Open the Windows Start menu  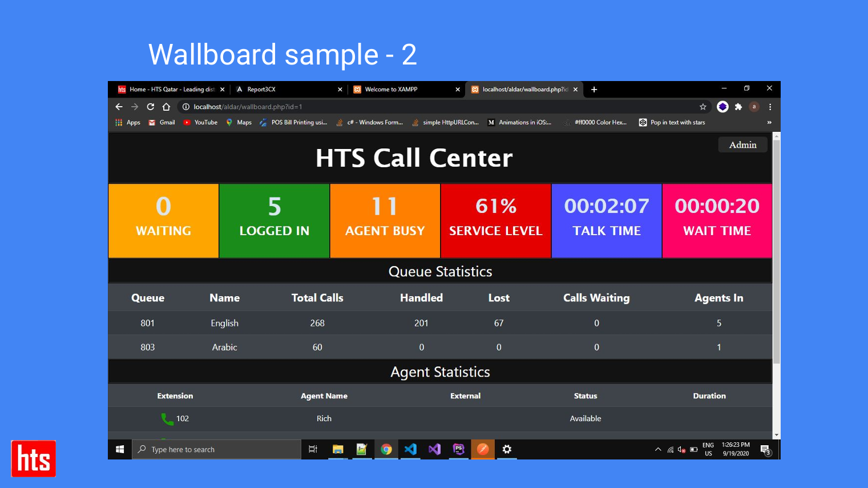pos(120,449)
